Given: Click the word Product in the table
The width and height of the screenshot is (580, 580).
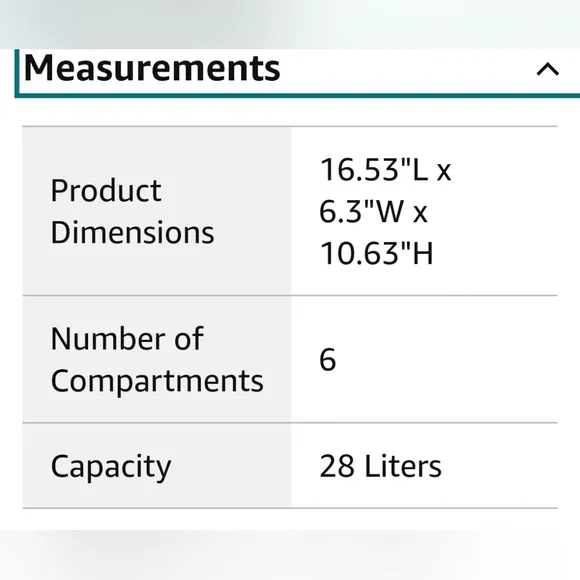Looking at the screenshot, I should (106, 190).
